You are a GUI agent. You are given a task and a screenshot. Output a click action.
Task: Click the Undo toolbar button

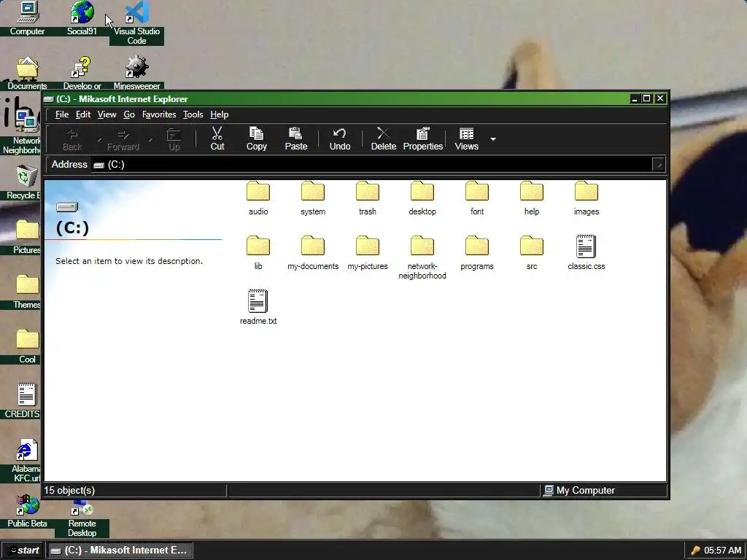tap(340, 139)
